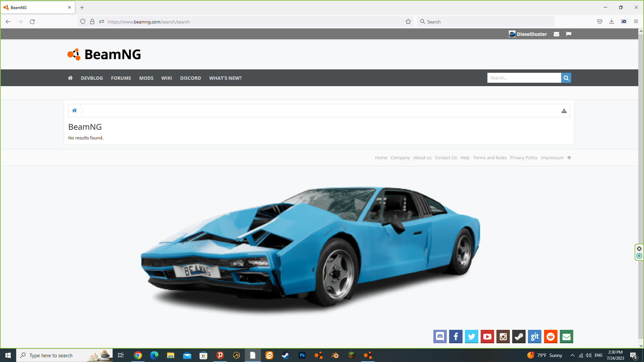The width and height of the screenshot is (644, 362).
Task: Click the sitemap icon in breadcrumb bar
Action: pos(564,111)
